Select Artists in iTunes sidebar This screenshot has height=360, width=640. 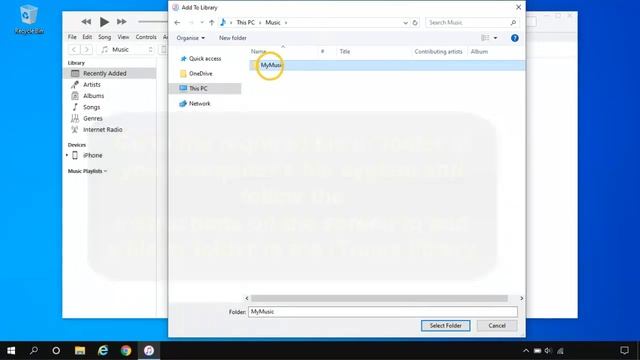click(x=91, y=84)
